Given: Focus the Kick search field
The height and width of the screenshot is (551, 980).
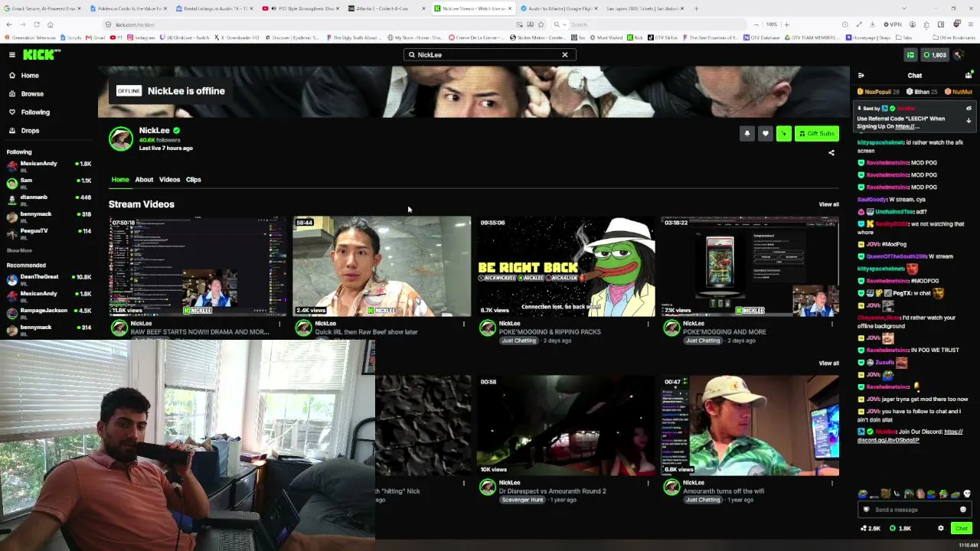Looking at the screenshot, I should click(488, 55).
